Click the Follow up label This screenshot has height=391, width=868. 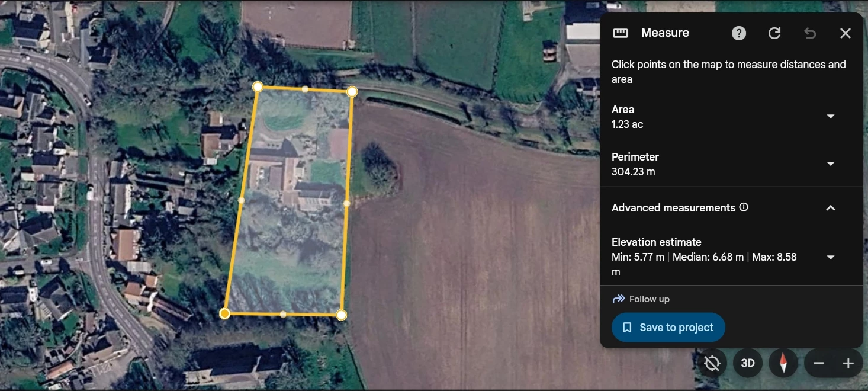pos(650,299)
